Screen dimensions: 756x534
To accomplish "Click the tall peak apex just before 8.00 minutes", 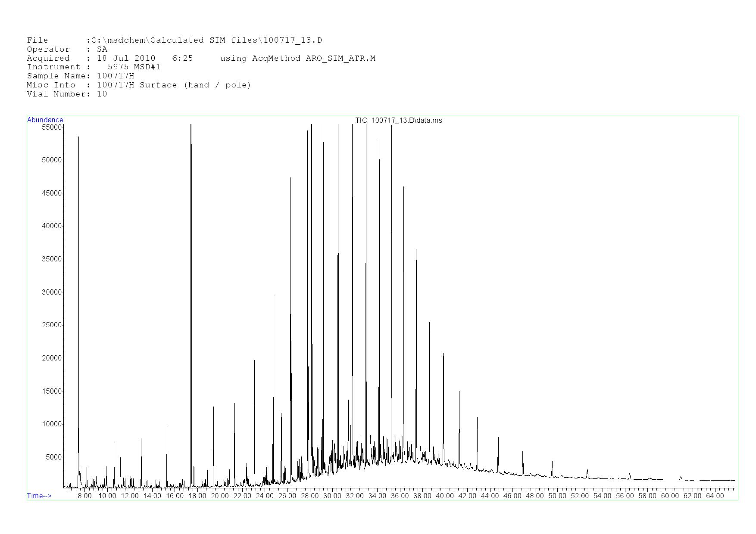I will tap(78, 137).
